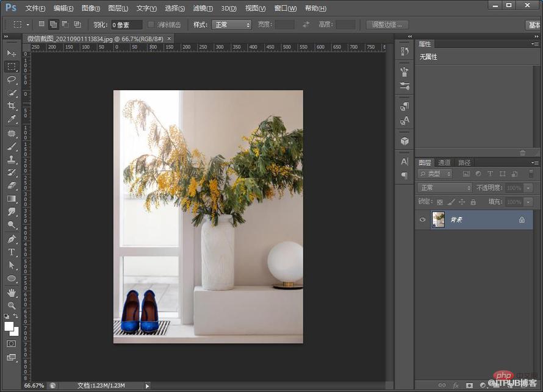Screen dimensions: 543x392
Task: Click the background color swatch
Action: tap(15, 333)
